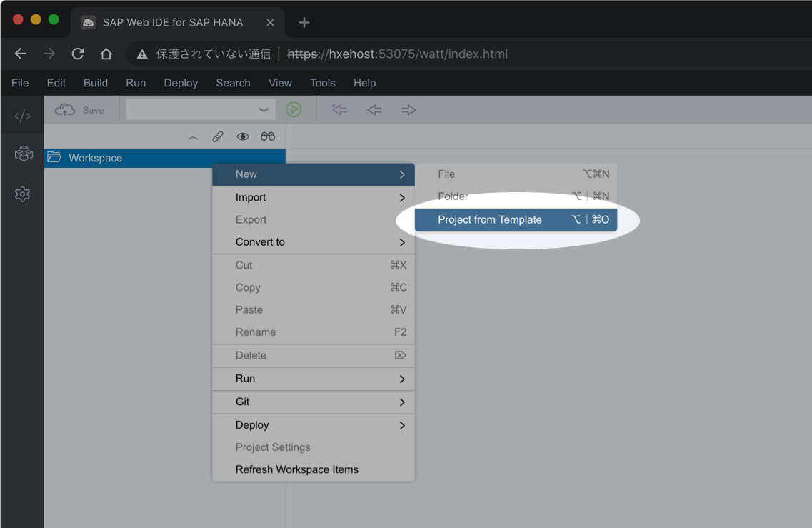The image size is (812, 528).
Task: Open IDE settings via the gear icon
Action: (22, 194)
